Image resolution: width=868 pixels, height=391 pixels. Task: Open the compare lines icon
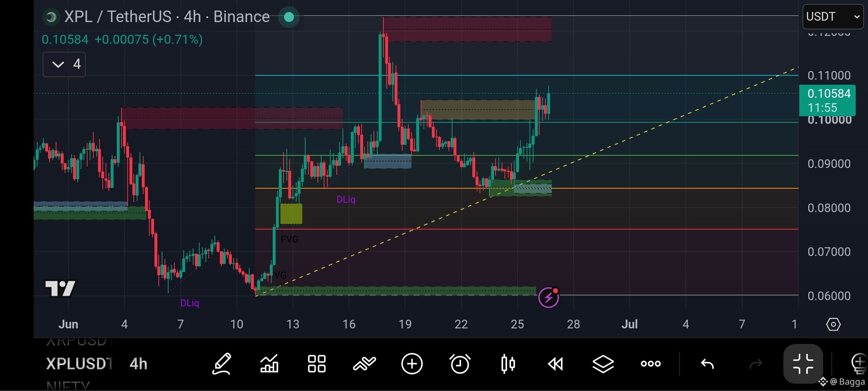(365, 363)
